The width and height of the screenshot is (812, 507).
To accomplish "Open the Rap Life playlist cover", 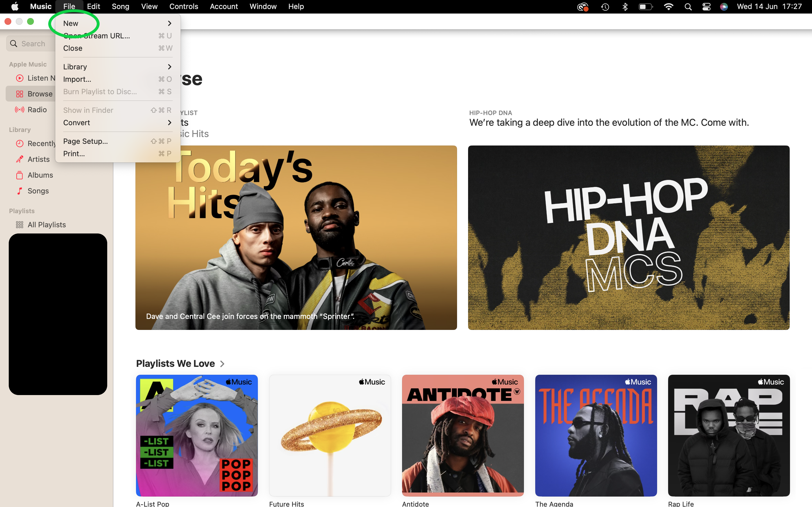I will click(729, 436).
